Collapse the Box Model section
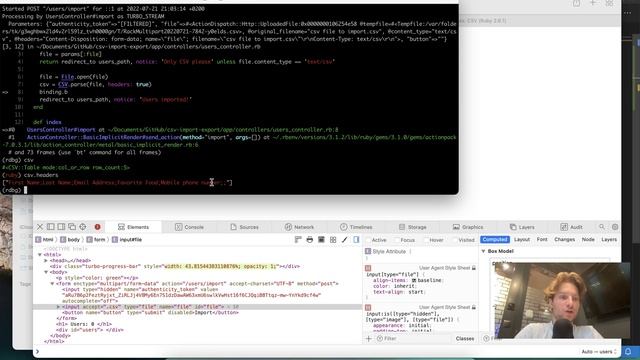The height and width of the screenshot is (360, 640). click(484, 251)
